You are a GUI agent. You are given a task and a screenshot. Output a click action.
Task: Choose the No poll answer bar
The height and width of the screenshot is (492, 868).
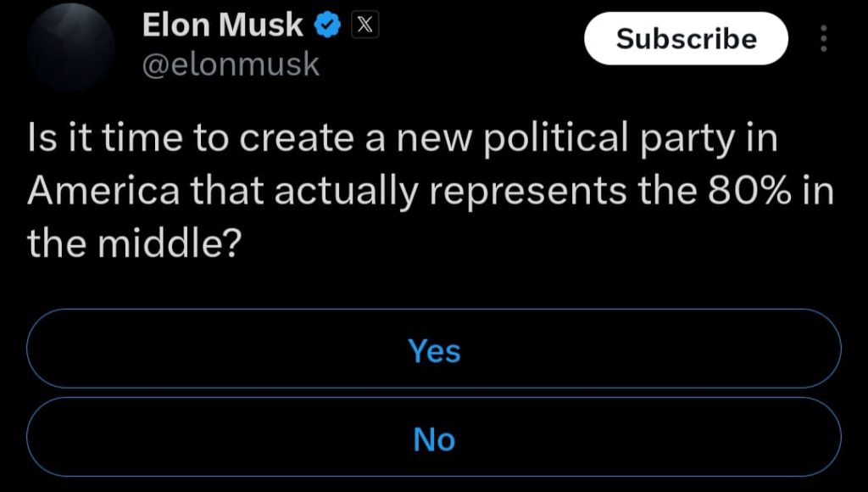click(434, 437)
